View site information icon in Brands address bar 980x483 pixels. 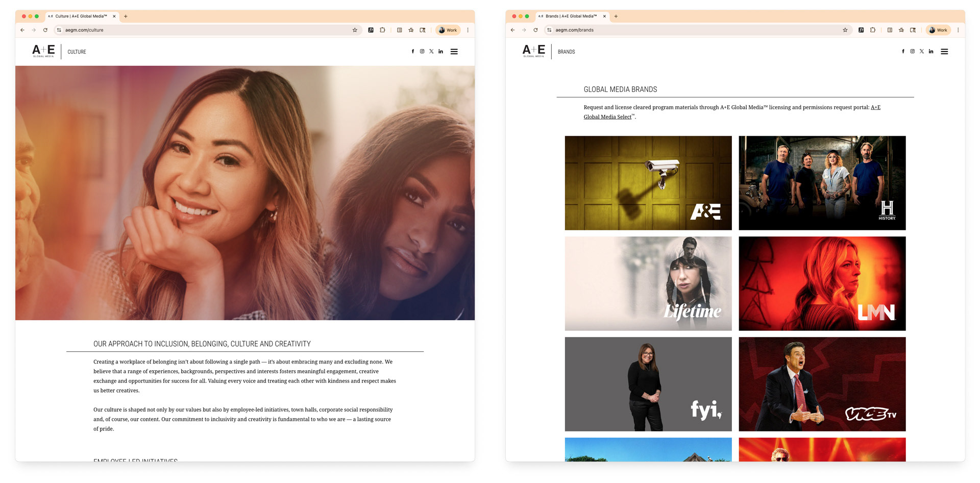[x=549, y=30]
